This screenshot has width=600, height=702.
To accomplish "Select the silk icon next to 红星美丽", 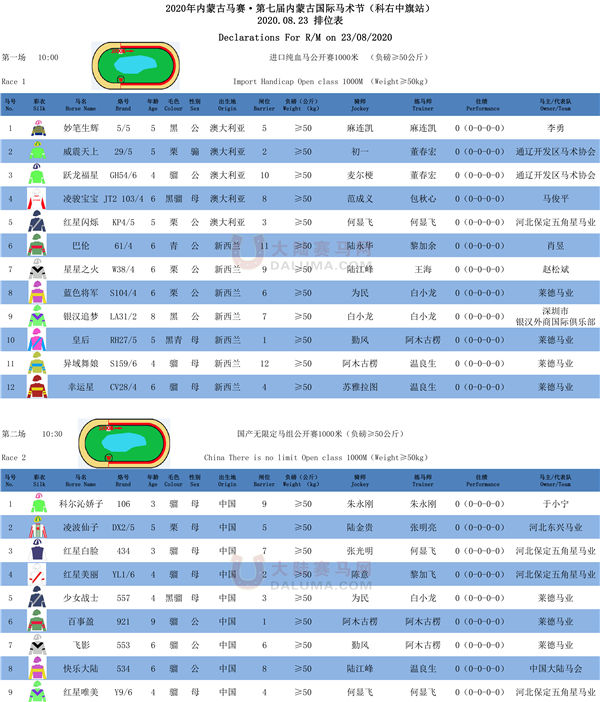I will (x=39, y=575).
